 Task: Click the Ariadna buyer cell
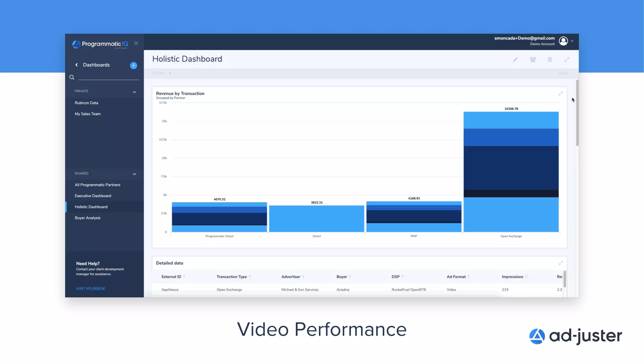pos(343,290)
